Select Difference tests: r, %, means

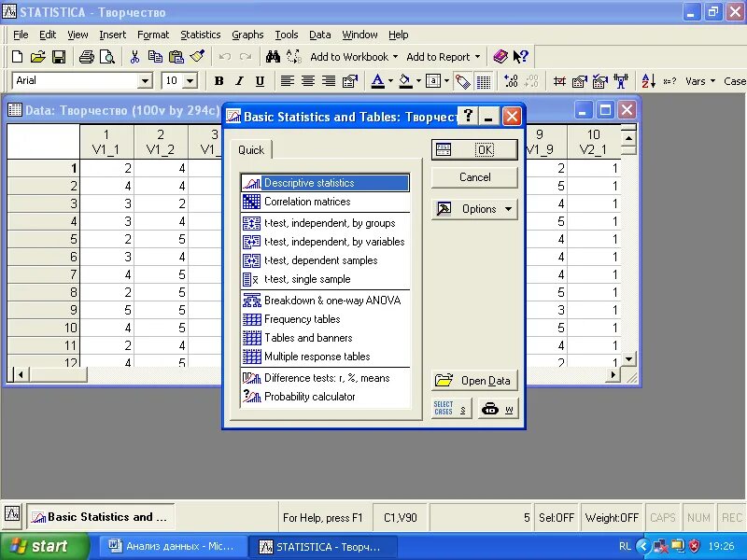(x=325, y=378)
